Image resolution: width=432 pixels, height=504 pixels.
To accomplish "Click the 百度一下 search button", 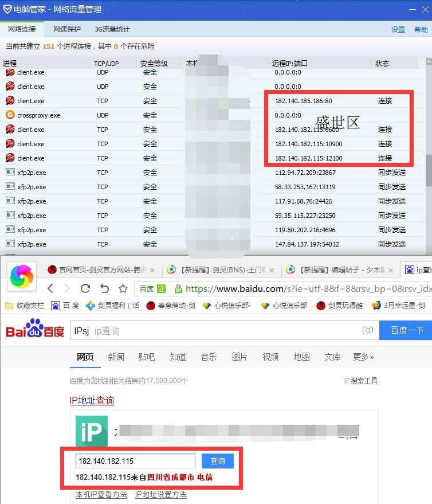I will point(406,330).
